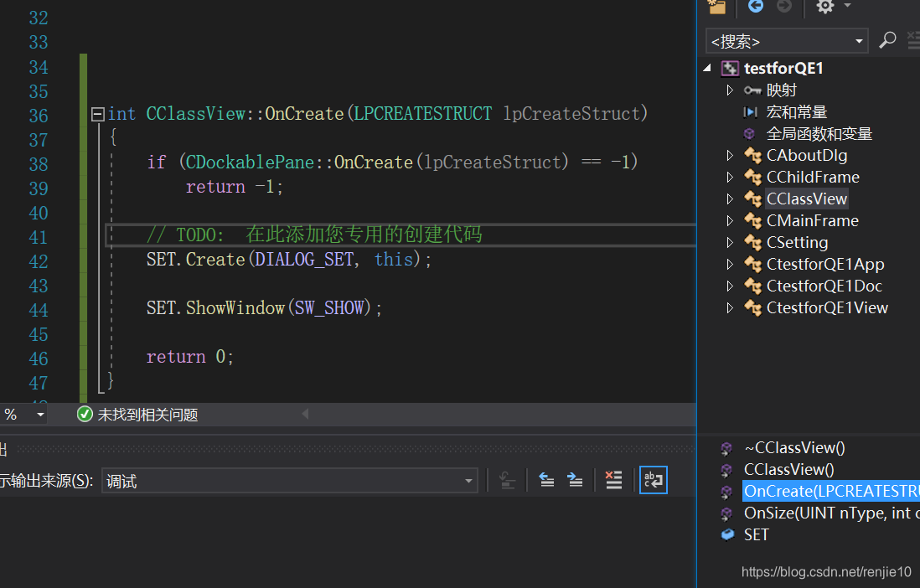Select the testforQE1 project icon
Viewport: 920px width, 588px height.
[x=730, y=69]
